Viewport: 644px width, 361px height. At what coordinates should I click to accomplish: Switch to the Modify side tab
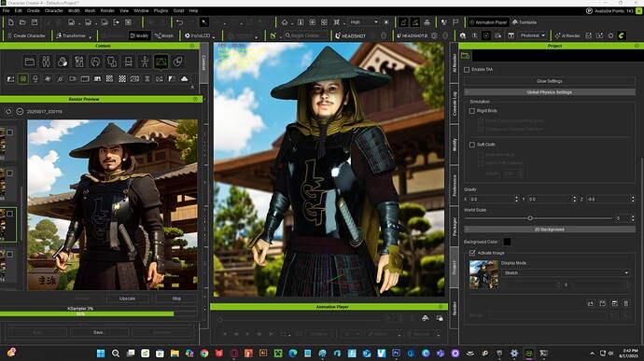pyautogui.click(x=455, y=145)
